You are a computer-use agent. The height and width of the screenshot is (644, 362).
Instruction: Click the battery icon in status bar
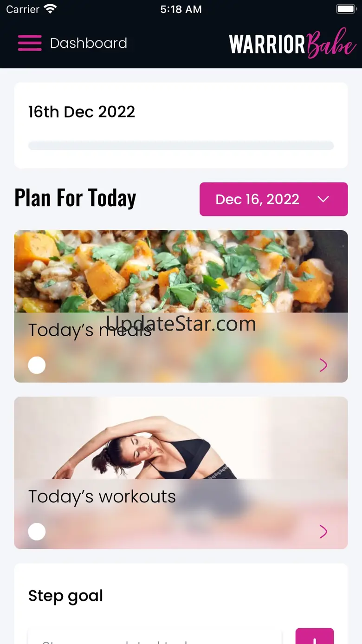[346, 9]
